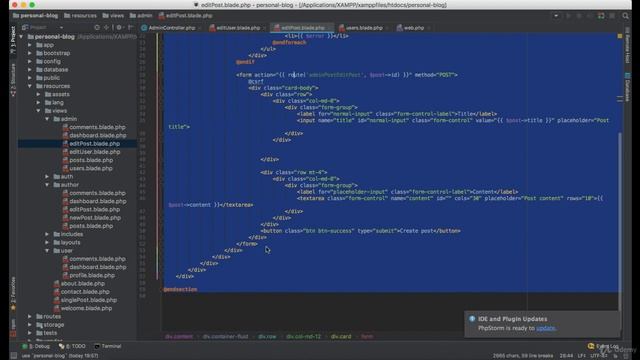Expand the config folder
Viewport: 640px width, 360px height.
[x=30, y=61]
